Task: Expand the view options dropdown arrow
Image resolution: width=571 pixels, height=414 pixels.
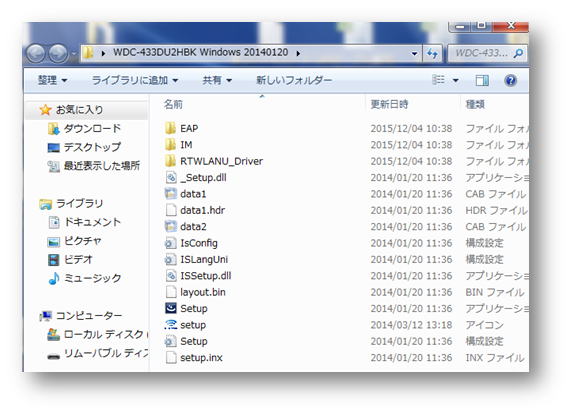Action: 455,80
